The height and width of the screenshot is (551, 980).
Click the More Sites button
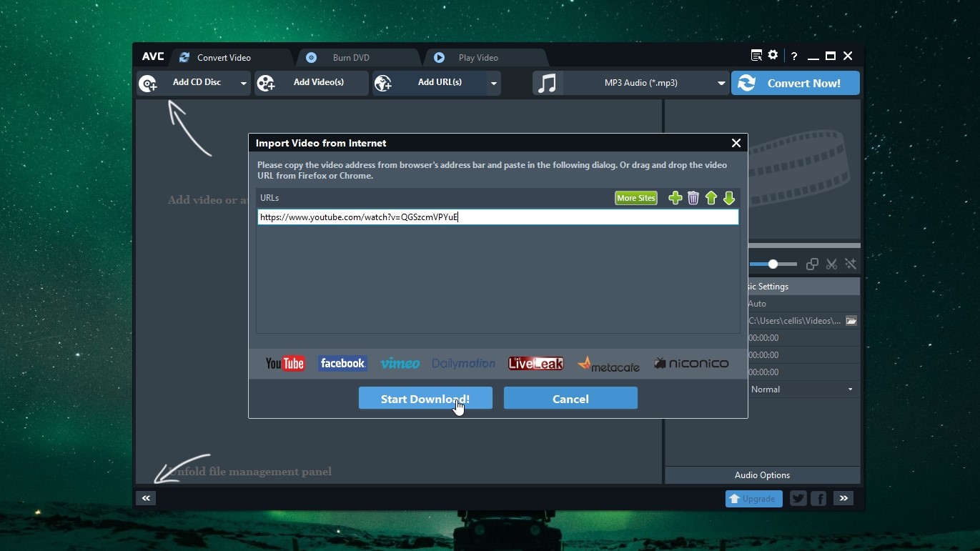(x=635, y=198)
